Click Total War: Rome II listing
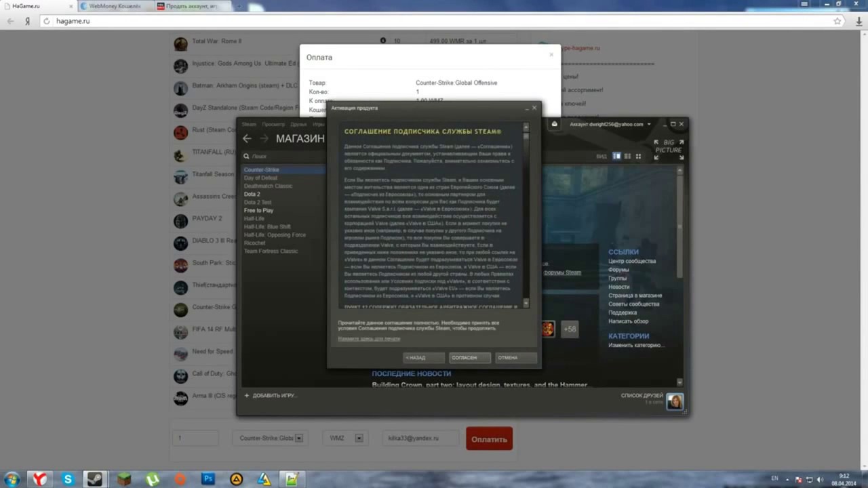Image resolution: width=868 pixels, height=488 pixels. [x=216, y=41]
